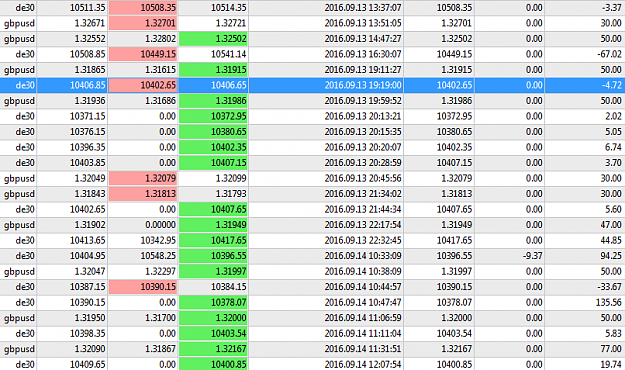This screenshot has width=625, height=370.
Task: Click the open price 10404.95
Action: [x=88, y=256]
